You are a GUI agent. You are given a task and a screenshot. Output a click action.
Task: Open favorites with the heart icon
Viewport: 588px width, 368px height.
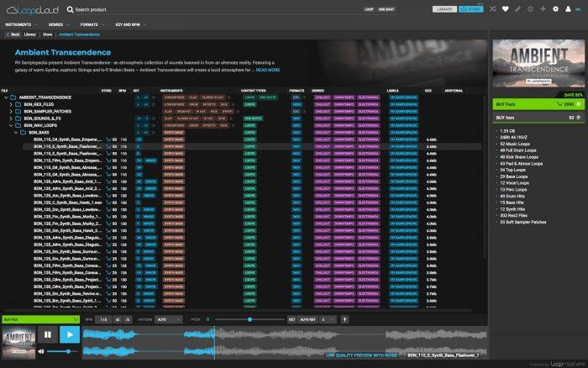(505, 9)
